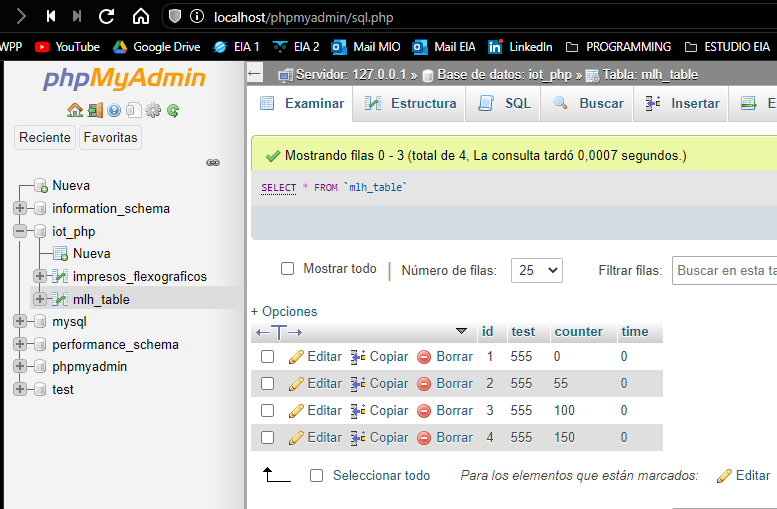Image resolution: width=777 pixels, height=509 pixels.
Task: Check the row id 2 checkbox
Action: pyautogui.click(x=268, y=384)
